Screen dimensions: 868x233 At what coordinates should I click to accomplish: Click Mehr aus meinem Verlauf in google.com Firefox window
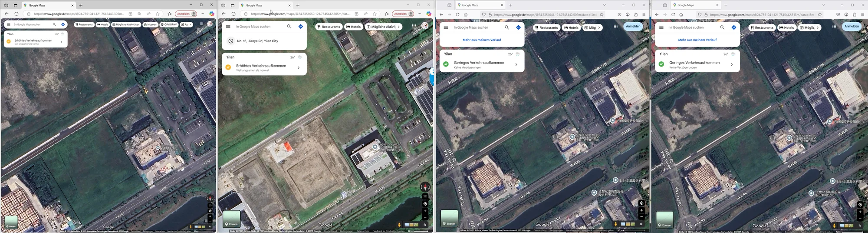(697, 40)
